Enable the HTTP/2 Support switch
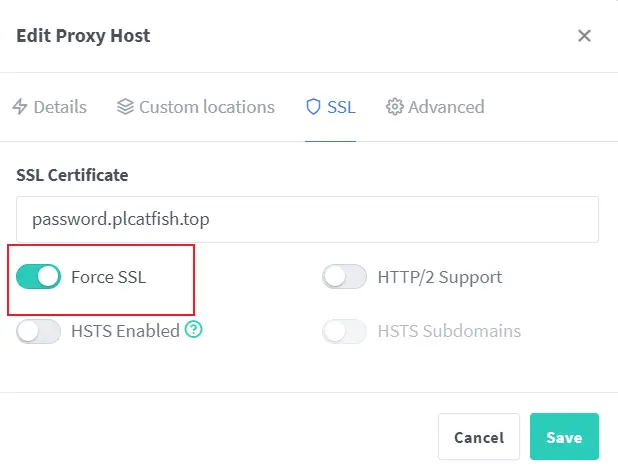 pos(344,277)
